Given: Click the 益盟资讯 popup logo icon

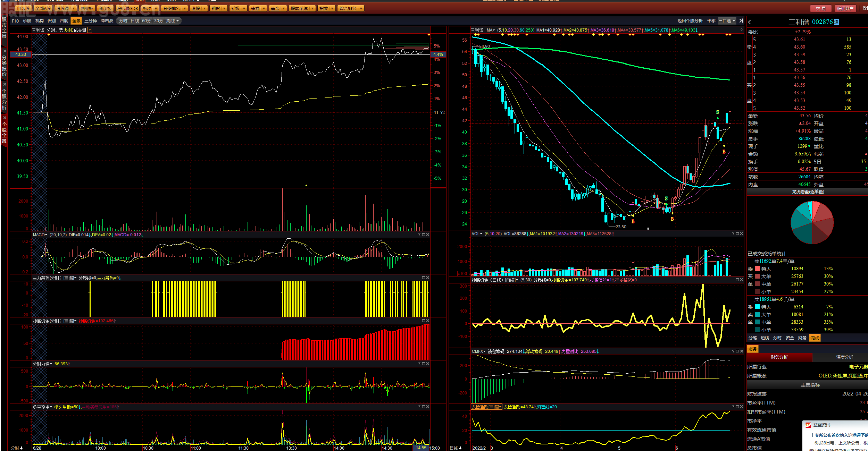Looking at the screenshot, I should pos(808,425).
